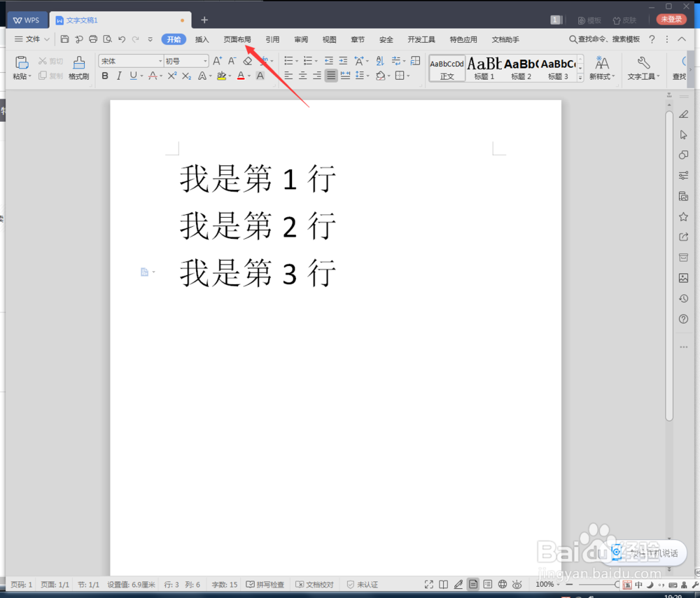
Task: Apply the 正文 body style
Action: pos(447,68)
